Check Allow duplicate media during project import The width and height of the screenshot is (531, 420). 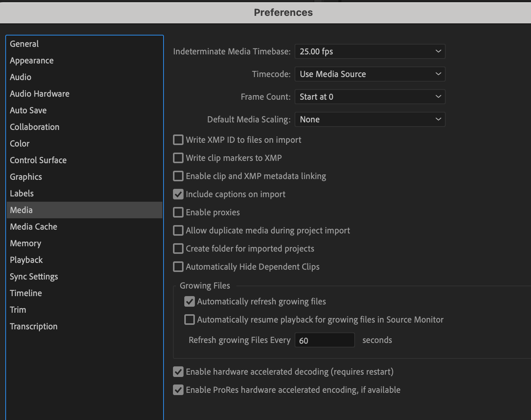pos(178,230)
